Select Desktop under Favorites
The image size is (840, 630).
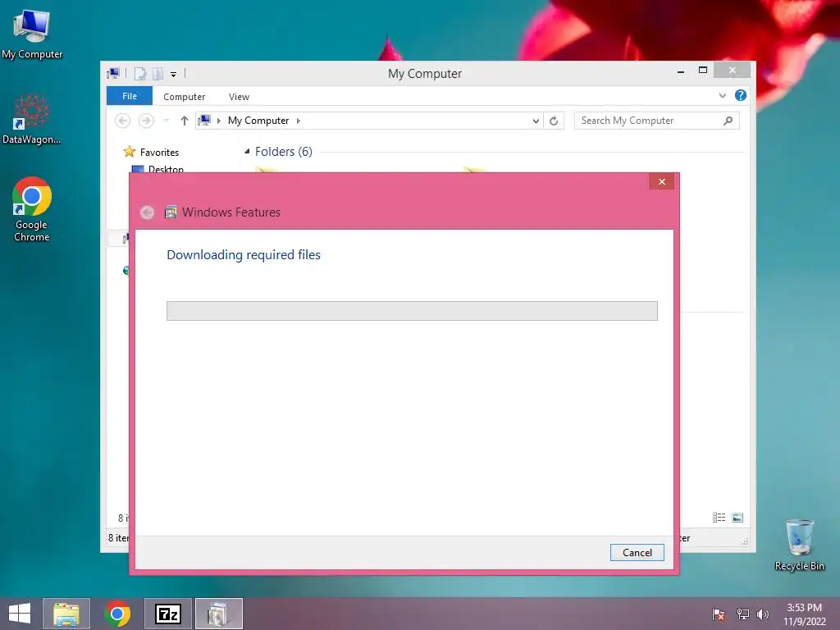(x=166, y=169)
